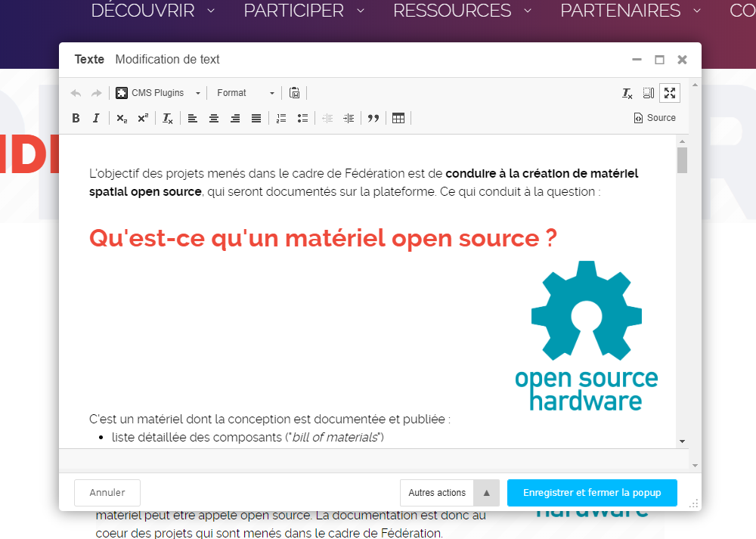Open the CMS Plugins dropdown
756x539 pixels.
(x=159, y=93)
